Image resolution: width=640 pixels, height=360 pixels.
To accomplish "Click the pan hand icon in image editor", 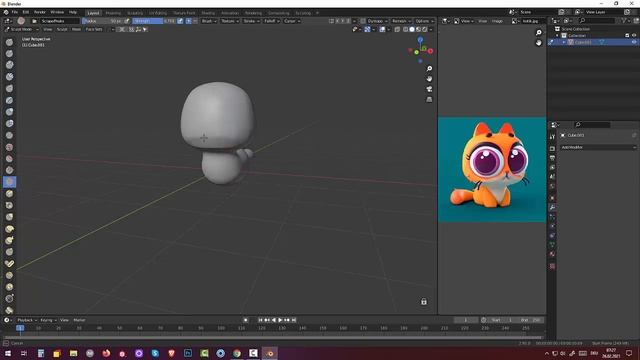I will pos(539,42).
